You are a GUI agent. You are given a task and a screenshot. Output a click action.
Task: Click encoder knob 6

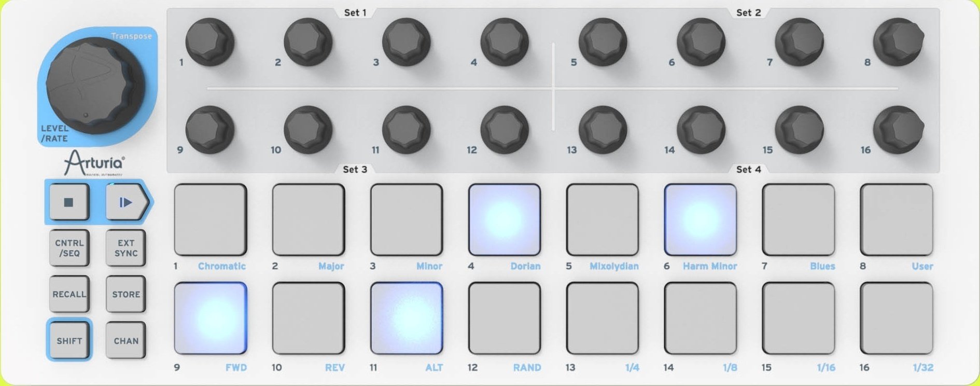click(x=701, y=42)
